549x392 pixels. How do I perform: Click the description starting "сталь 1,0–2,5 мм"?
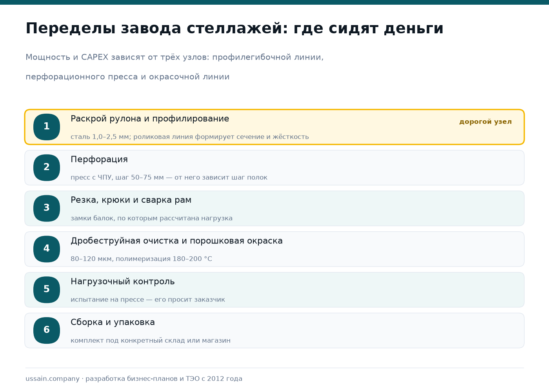tap(190, 137)
